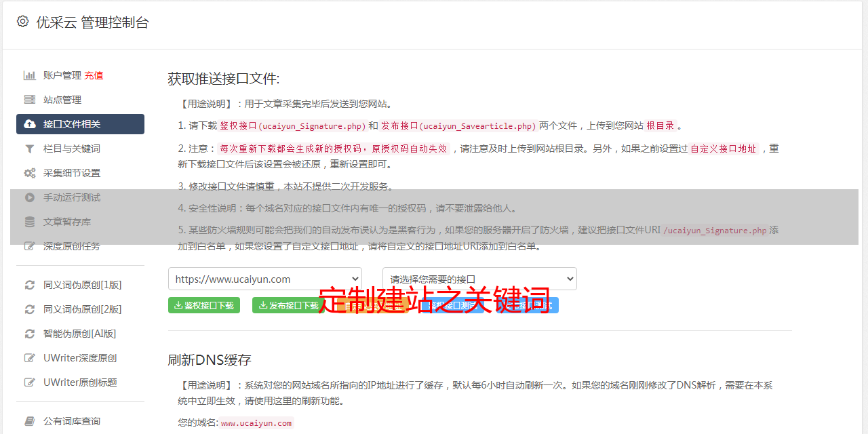Click the database icon for 文章暂存库
The width and height of the screenshot is (868, 434).
(30, 222)
